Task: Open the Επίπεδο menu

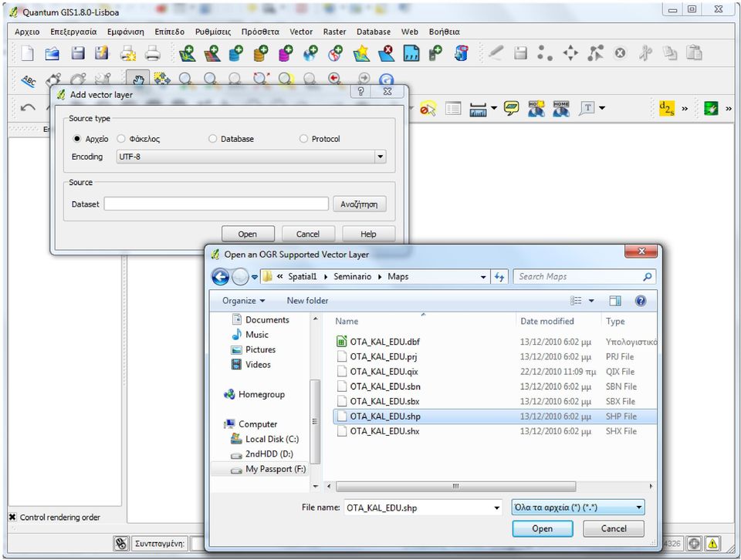Action: pyautogui.click(x=169, y=32)
